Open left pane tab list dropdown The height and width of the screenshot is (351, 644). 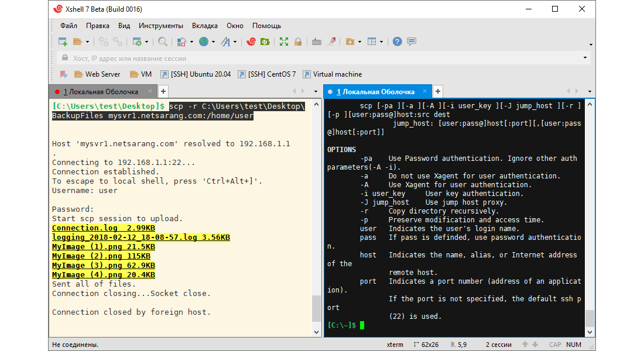tap(316, 91)
